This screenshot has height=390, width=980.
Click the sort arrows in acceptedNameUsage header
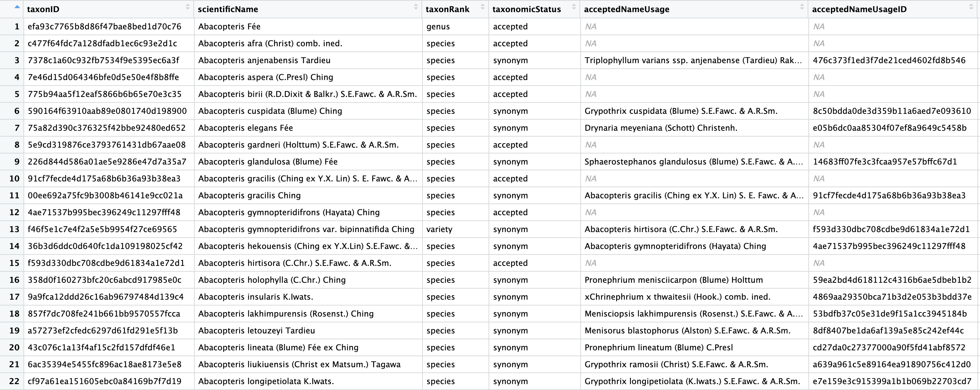802,7
